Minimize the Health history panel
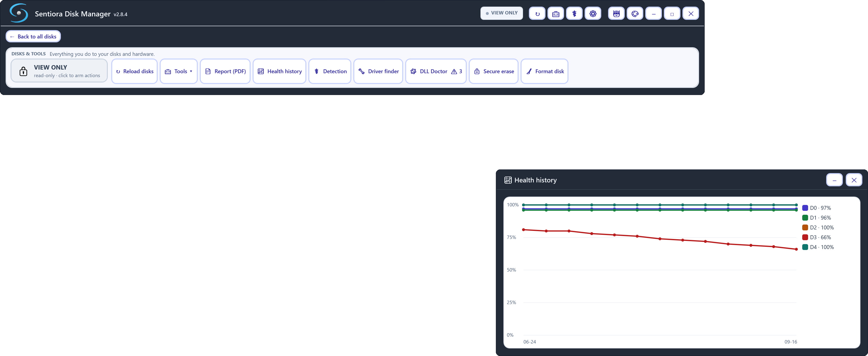The width and height of the screenshot is (868, 356). click(x=834, y=180)
